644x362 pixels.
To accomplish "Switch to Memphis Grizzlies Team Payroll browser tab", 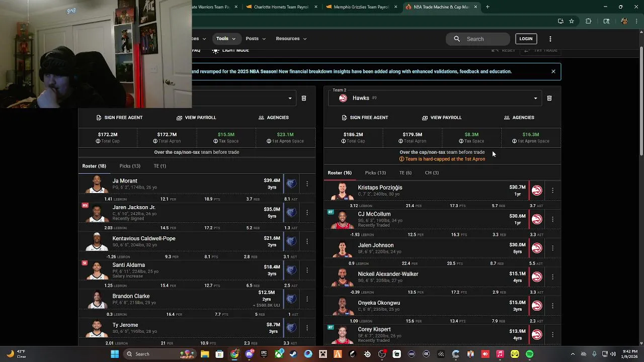I will (361, 7).
